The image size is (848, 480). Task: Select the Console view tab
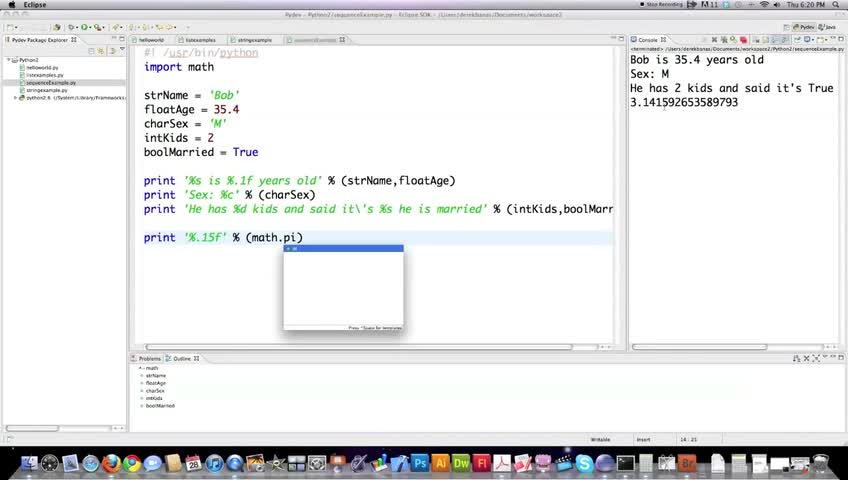(x=648, y=40)
